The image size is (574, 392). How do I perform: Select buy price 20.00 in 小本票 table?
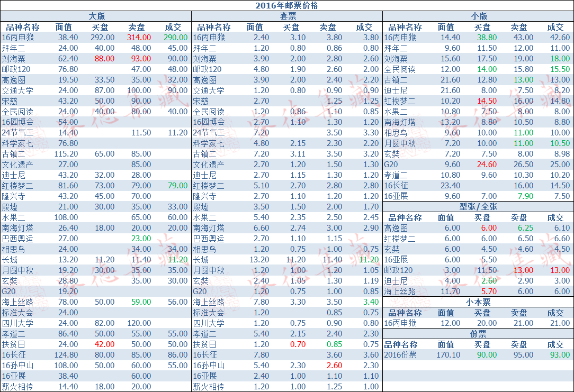[487, 323]
